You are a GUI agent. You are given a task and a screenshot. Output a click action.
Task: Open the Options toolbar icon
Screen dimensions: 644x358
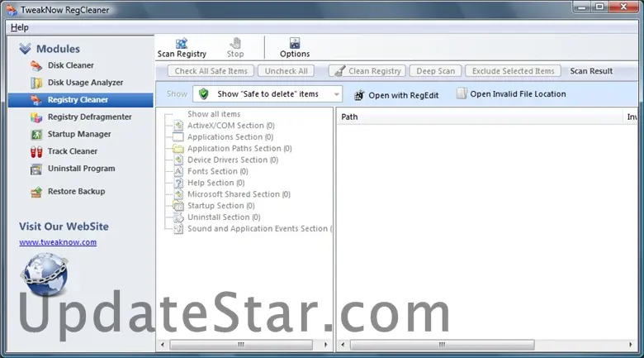(295, 43)
